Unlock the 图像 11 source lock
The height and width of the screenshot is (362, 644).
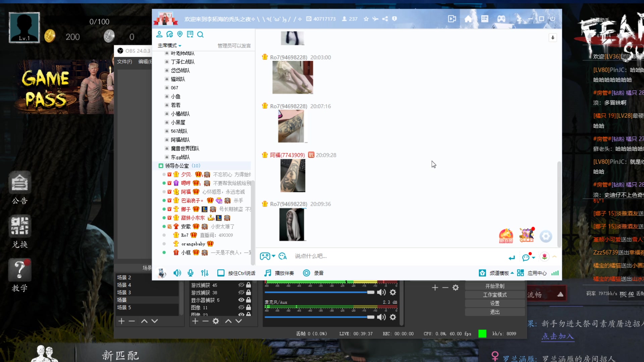[248, 307]
